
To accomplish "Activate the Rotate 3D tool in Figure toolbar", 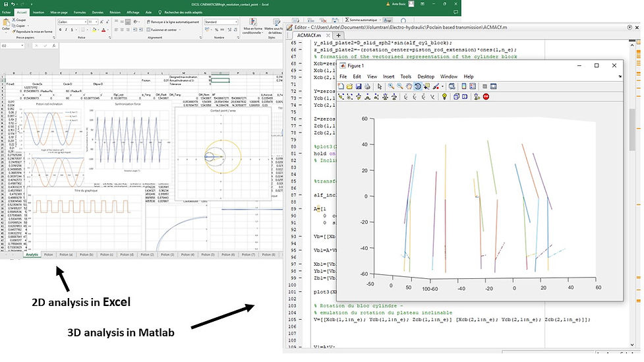I will tap(418, 86).
